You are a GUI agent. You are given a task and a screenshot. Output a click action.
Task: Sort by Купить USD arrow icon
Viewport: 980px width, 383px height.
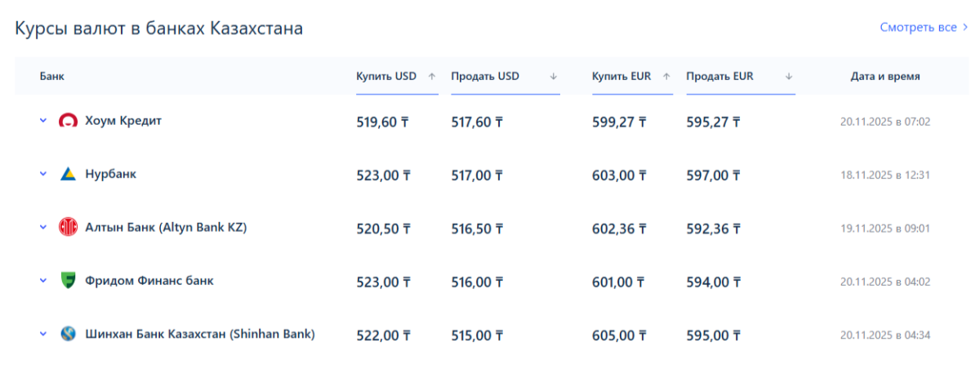pos(431,77)
